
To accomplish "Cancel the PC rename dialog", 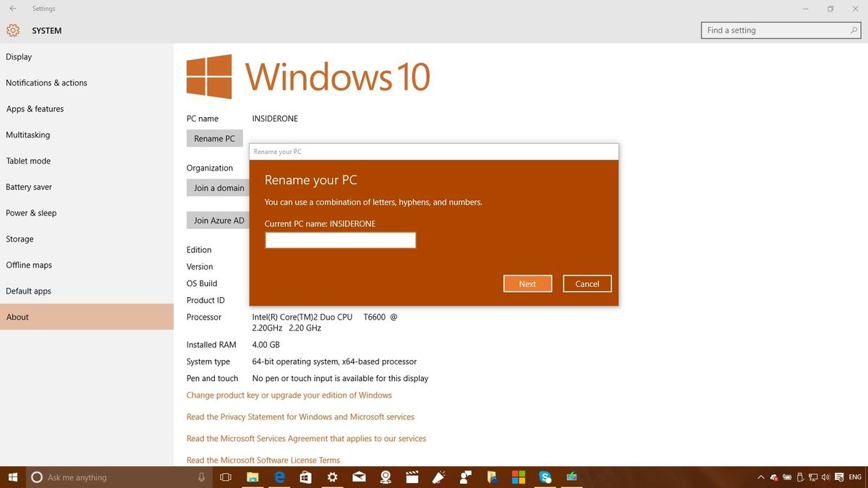I will pyautogui.click(x=587, y=283).
